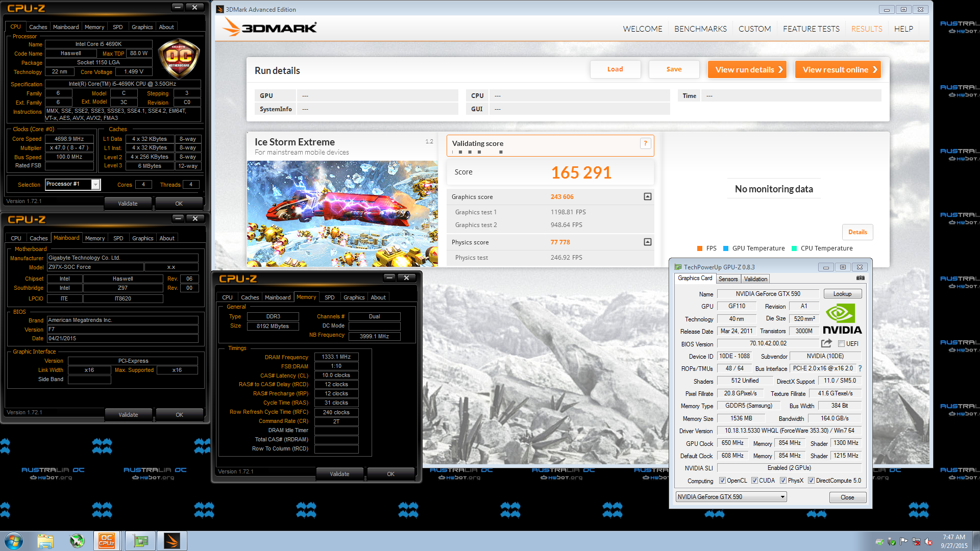The image size is (980, 551).
Task: Collapse the Graphics score section
Action: pos(647,196)
